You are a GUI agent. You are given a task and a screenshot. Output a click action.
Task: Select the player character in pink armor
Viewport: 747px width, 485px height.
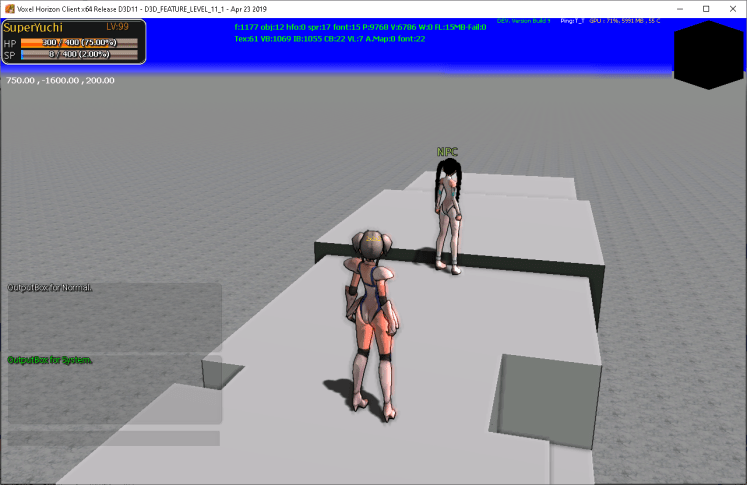[372, 326]
